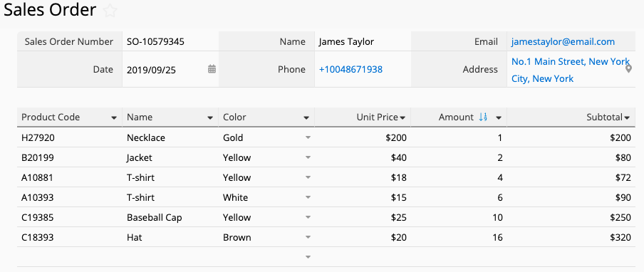Open Product Code column dropdown arrow
Image resolution: width=644 pixels, height=272 pixels.
[114, 118]
